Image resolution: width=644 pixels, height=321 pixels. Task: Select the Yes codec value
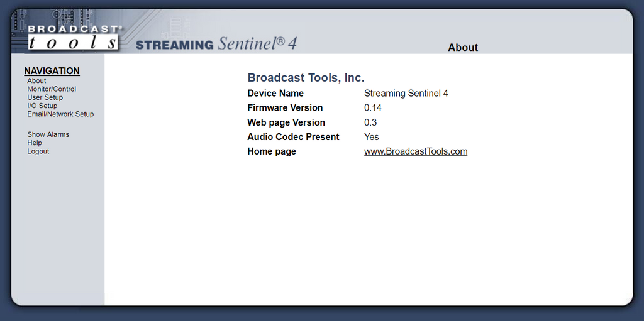coord(372,137)
